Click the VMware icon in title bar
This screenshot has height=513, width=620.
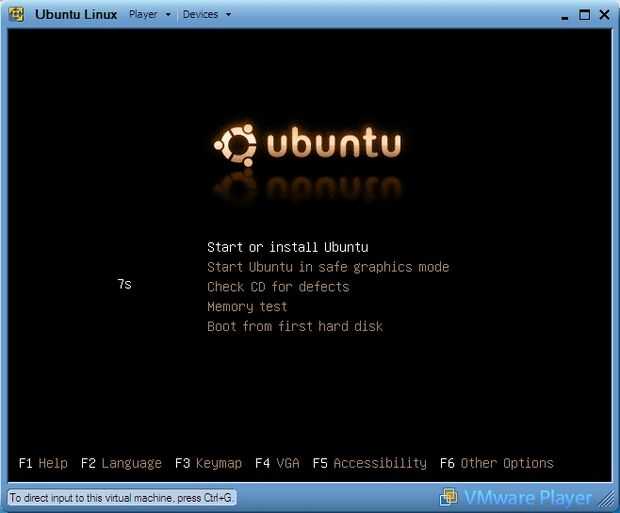coord(16,15)
